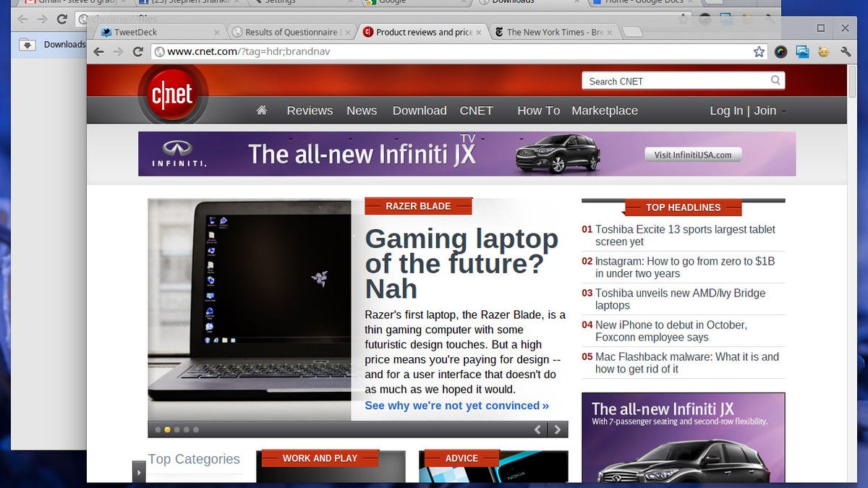Click the back navigation arrow
The height and width of the screenshot is (488, 868).
pyautogui.click(x=98, y=52)
